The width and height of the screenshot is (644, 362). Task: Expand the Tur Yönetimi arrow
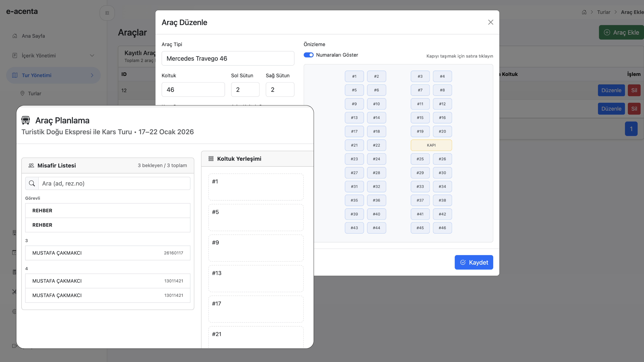[92, 75]
